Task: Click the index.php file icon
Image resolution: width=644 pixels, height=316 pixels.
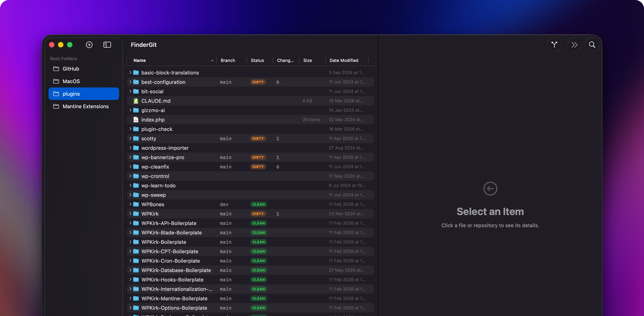Action: pos(136,120)
